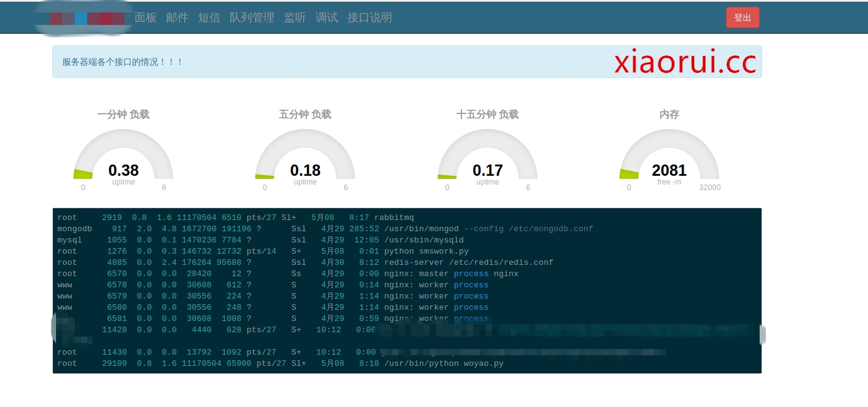View the 接口说明 page

(x=369, y=17)
